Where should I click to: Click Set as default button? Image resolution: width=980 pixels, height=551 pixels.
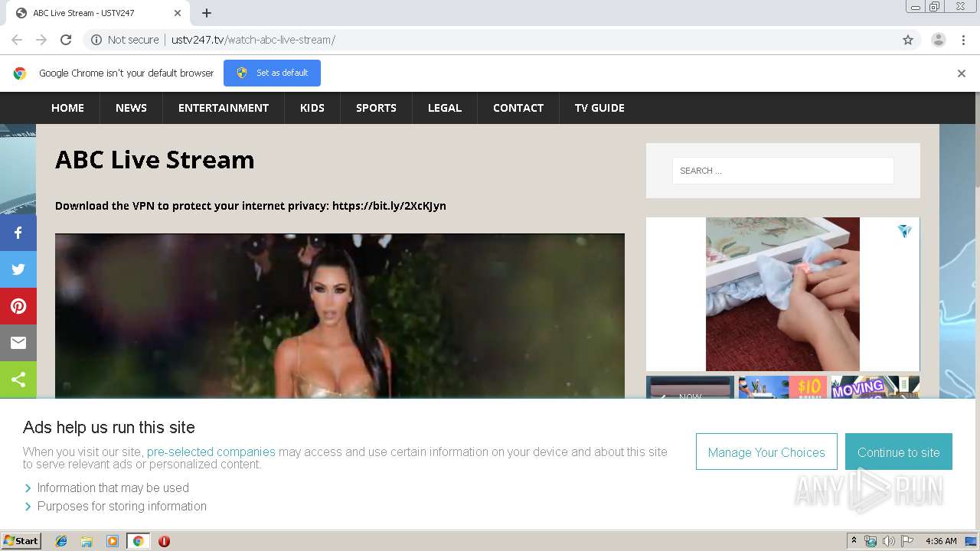pyautogui.click(x=272, y=73)
